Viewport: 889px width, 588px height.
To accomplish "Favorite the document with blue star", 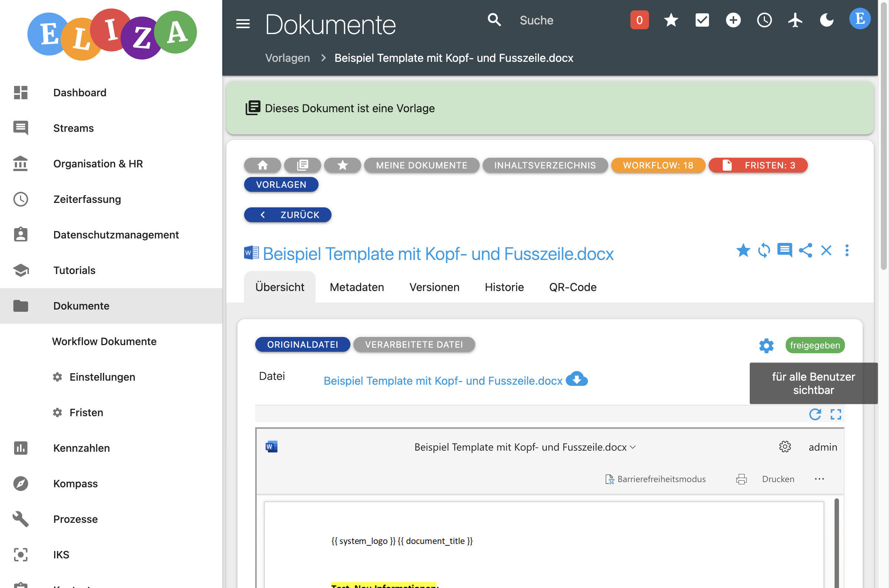I will [743, 251].
